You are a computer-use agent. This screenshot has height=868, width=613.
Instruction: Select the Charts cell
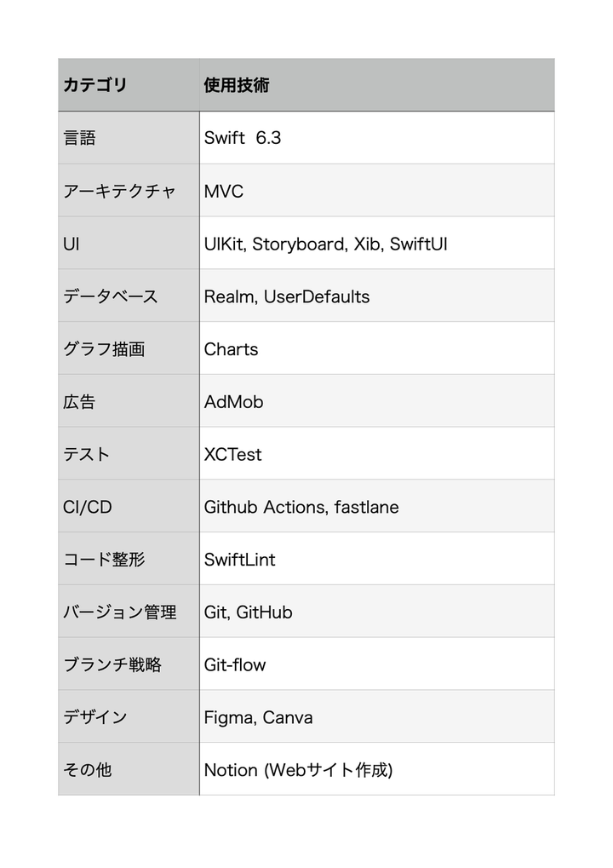tap(231, 349)
